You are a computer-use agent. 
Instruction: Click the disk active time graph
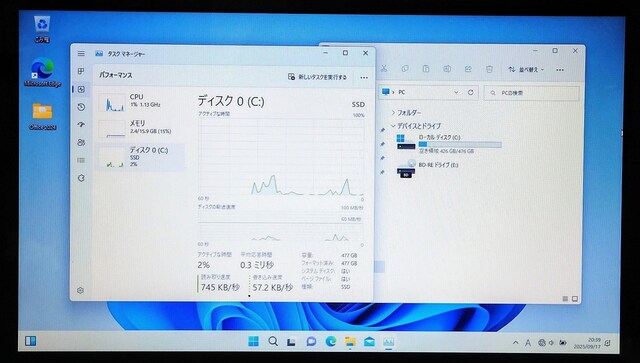pyautogui.click(x=281, y=157)
